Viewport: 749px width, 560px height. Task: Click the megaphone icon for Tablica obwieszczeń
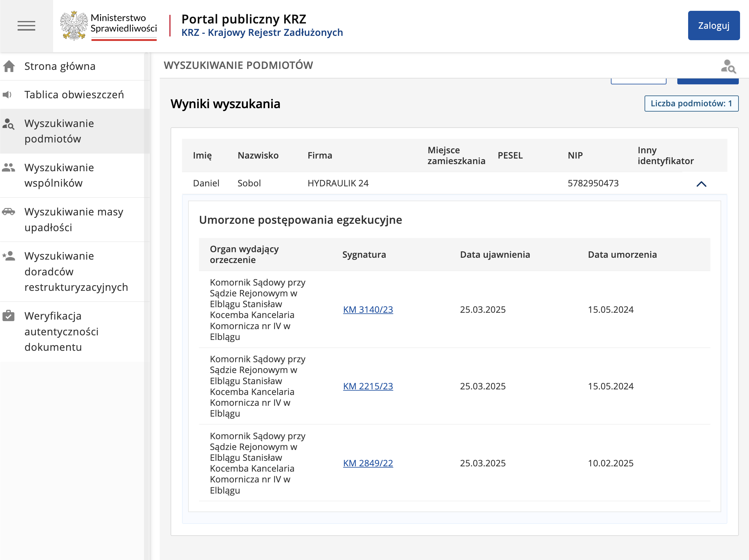7,95
